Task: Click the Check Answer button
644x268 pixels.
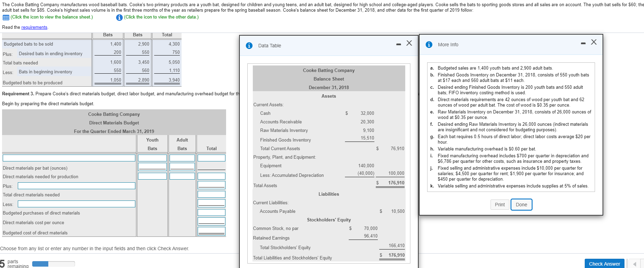Action: pos(604,264)
